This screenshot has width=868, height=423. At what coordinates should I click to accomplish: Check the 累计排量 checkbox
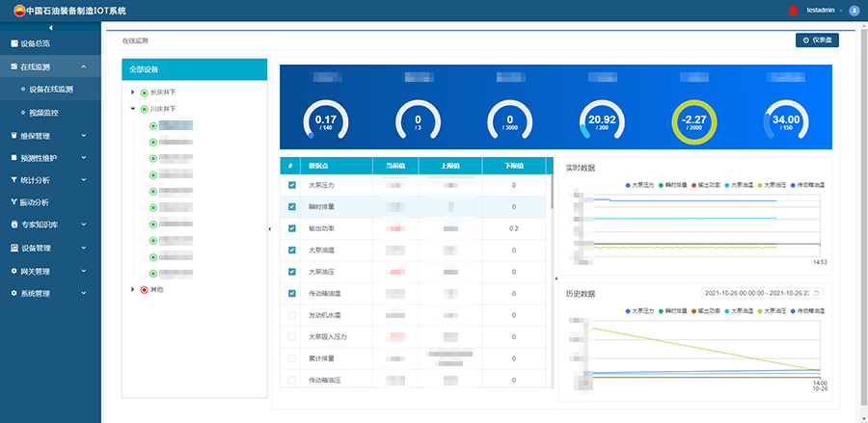(x=291, y=358)
